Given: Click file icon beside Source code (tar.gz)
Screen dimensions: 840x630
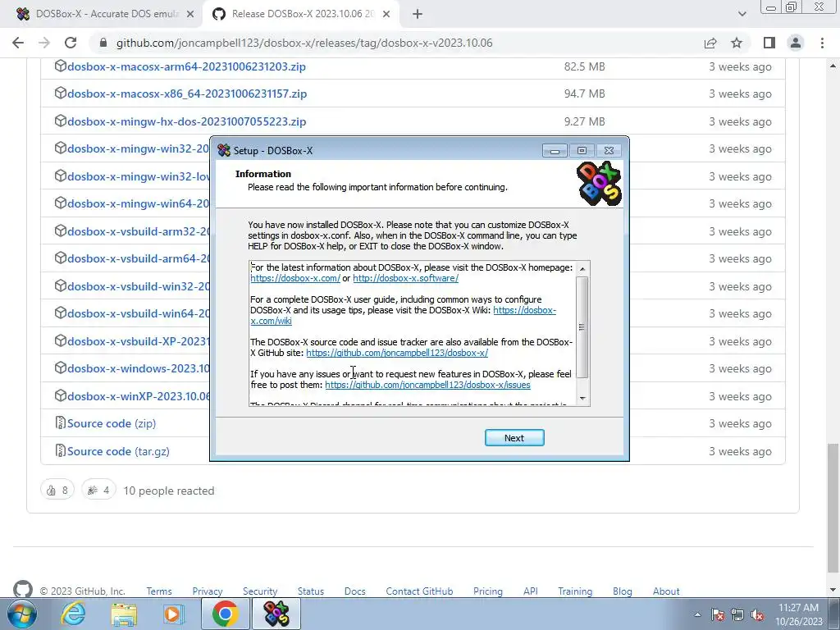Looking at the screenshot, I should (61, 450).
